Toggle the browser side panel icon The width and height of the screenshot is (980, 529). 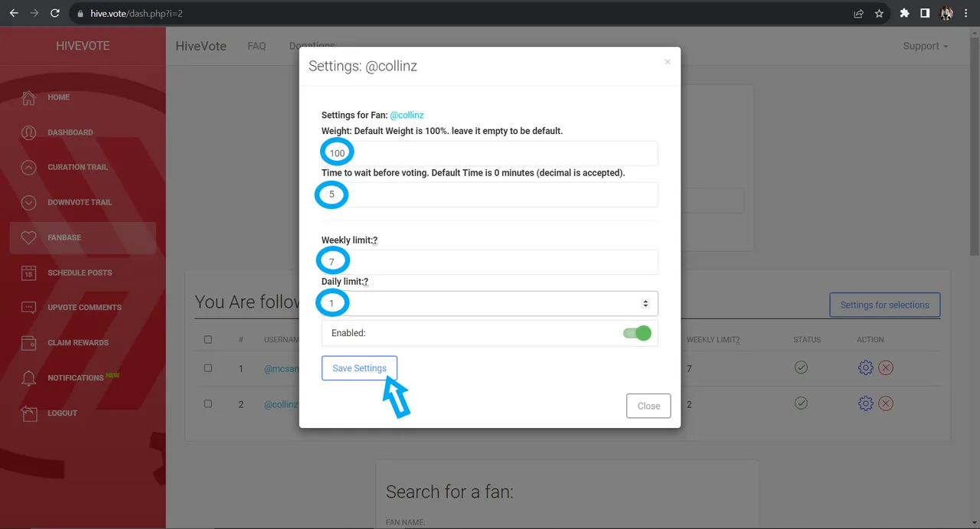(925, 13)
